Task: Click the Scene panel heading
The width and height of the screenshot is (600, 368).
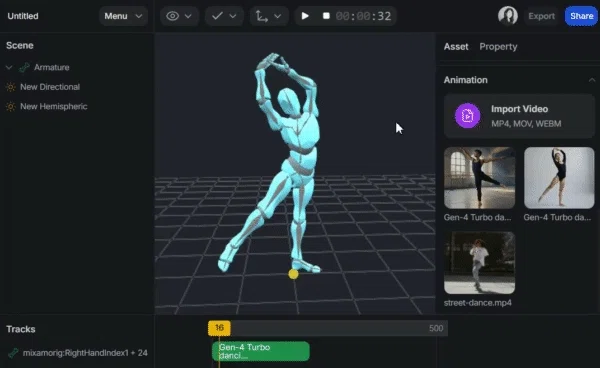Action: point(20,46)
